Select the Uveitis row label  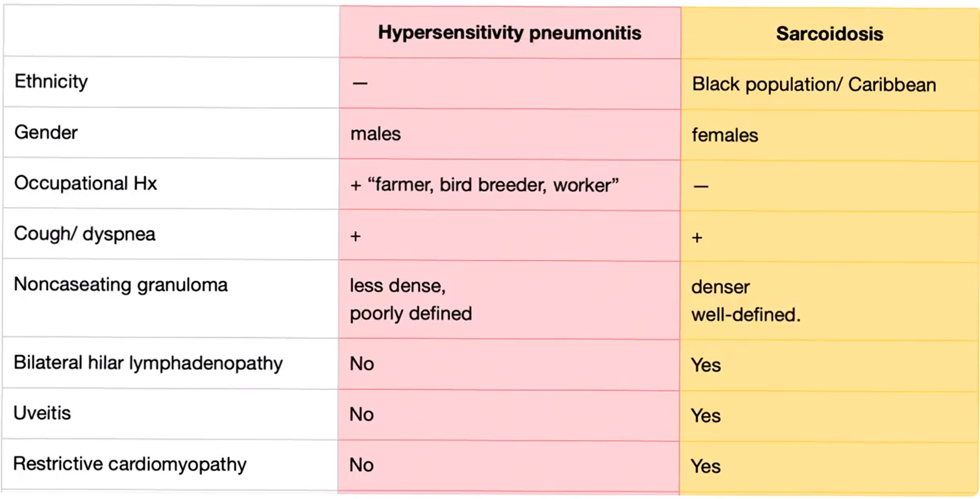[42, 413]
